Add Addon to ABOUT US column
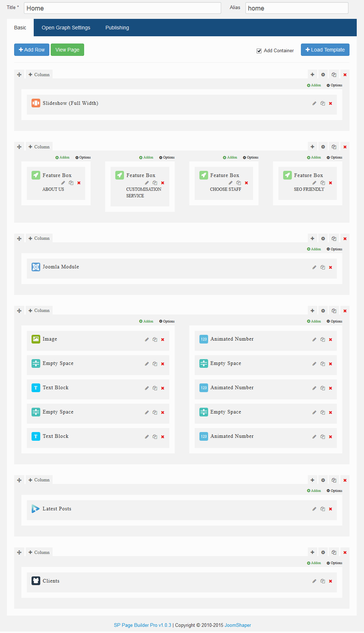Screen dimensions: 364x633 pyautogui.click(x=62, y=157)
